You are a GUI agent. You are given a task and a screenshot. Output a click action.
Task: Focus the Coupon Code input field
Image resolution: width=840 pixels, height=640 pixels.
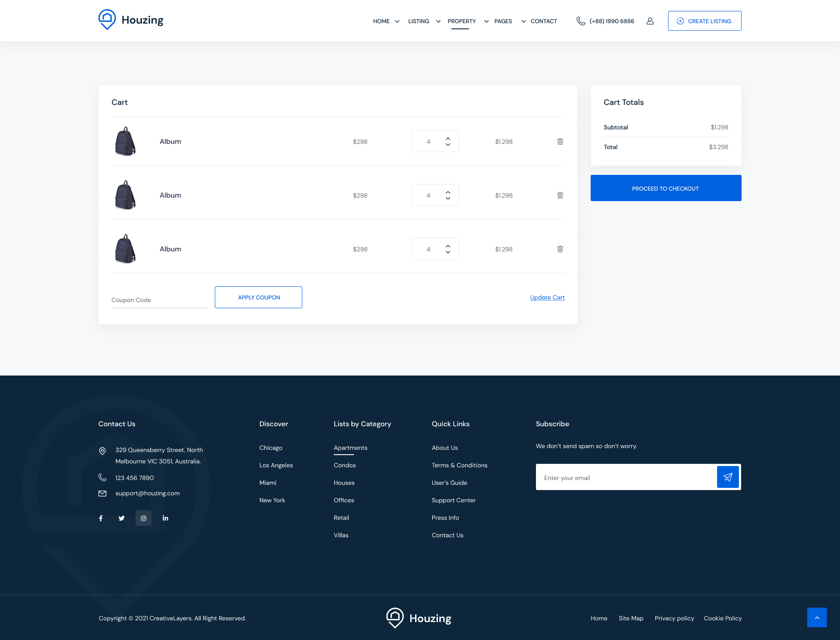(x=159, y=300)
